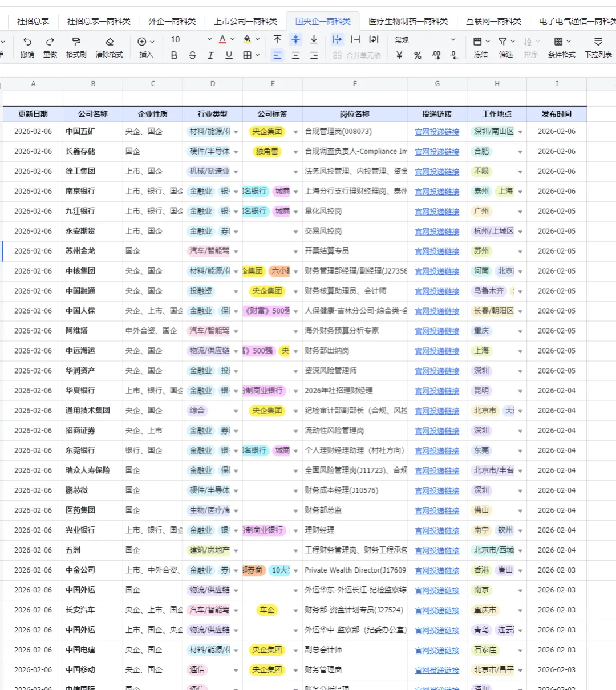Expand the font color arrow
The height and width of the screenshot is (690, 616).
coord(233,39)
